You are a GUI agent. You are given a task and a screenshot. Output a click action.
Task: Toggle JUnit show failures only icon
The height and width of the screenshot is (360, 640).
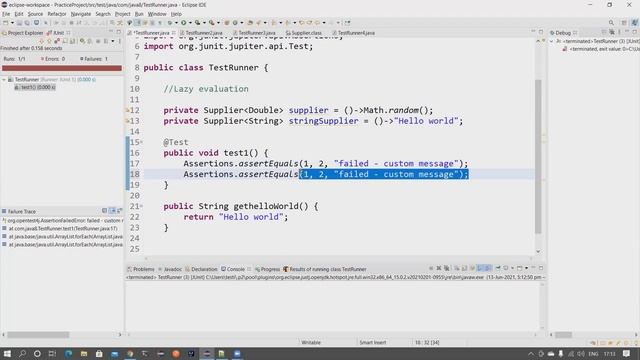pyautogui.click(x=57, y=41)
